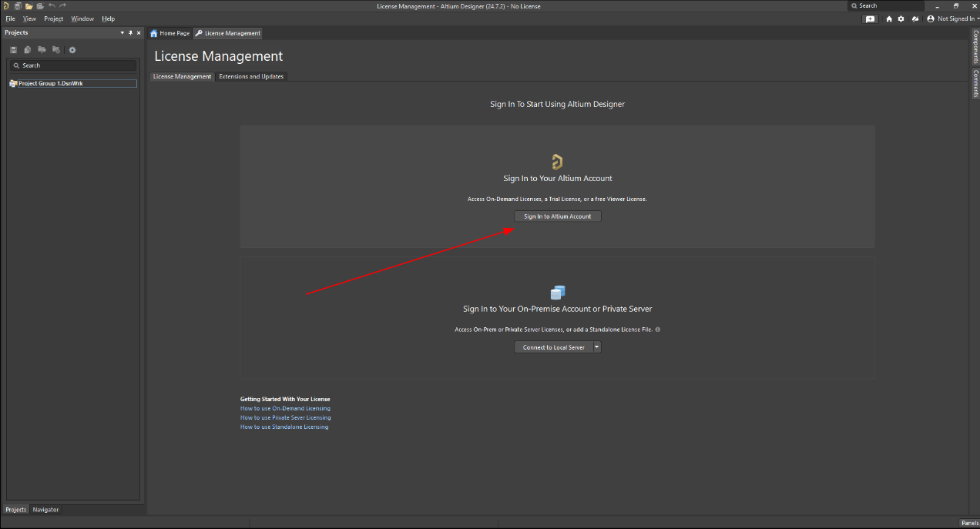Click the save disk icon in Projects panel
Screen dimensions: 980x529
click(x=14, y=50)
